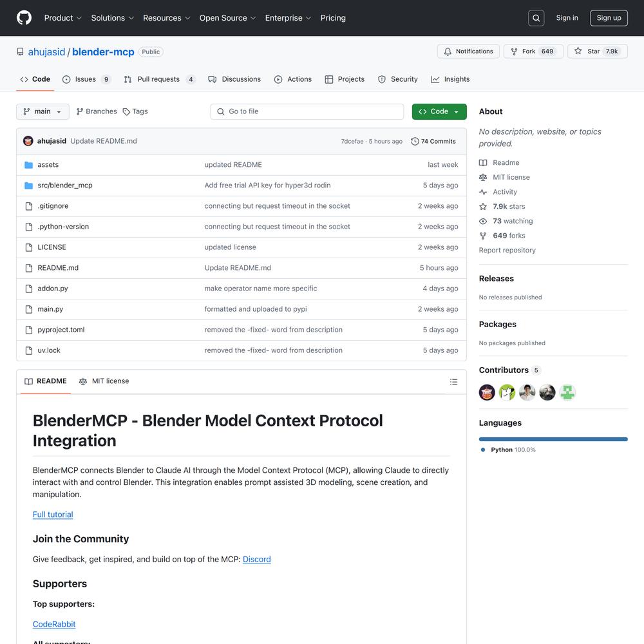This screenshot has height=644, width=644.
Task: Click the fork icon beside 649 forks
Action: click(x=483, y=236)
